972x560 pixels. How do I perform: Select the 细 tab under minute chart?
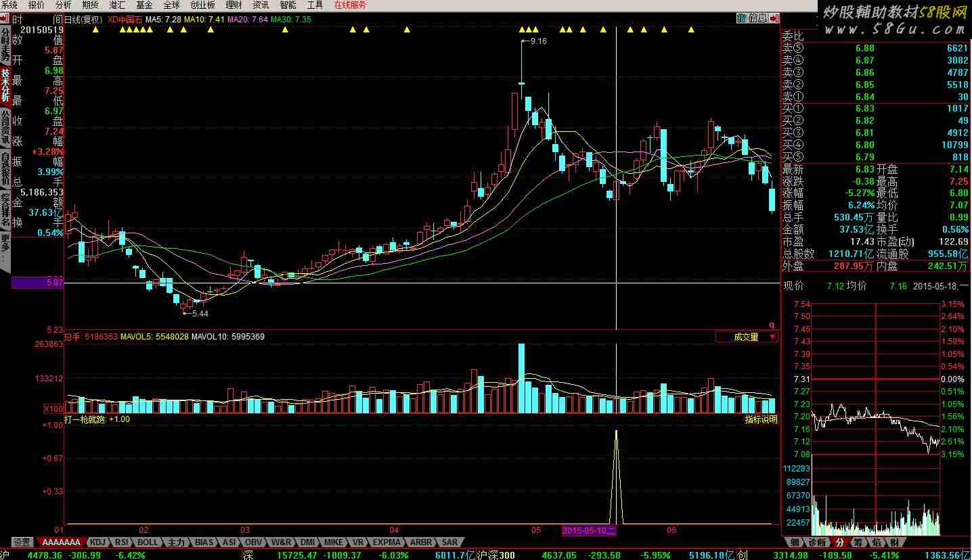[x=794, y=542]
